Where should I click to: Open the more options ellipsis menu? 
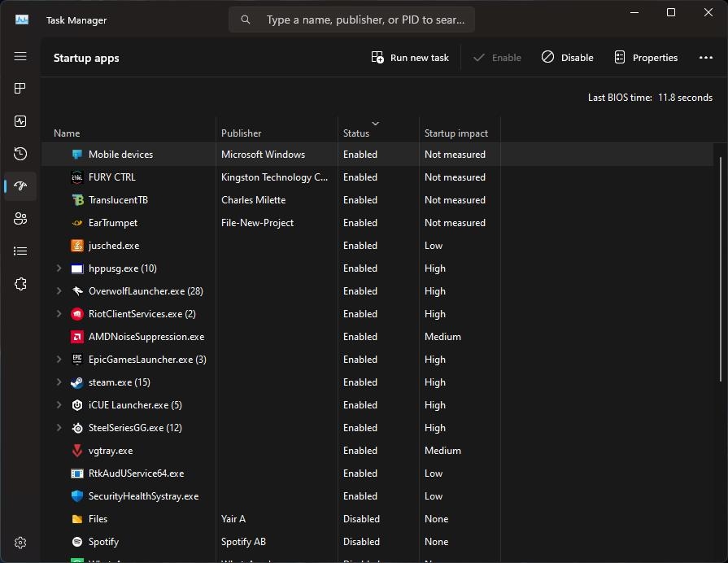point(706,58)
